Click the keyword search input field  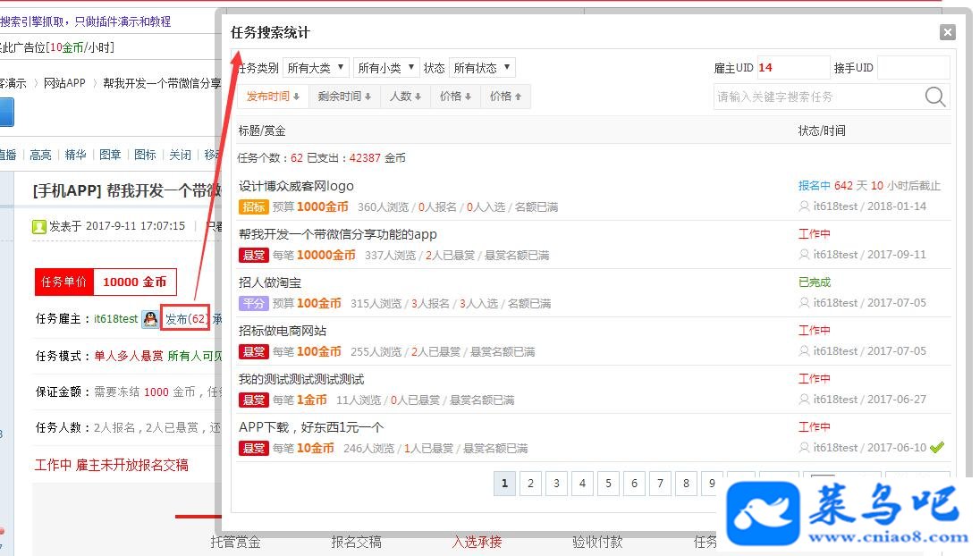[x=817, y=97]
